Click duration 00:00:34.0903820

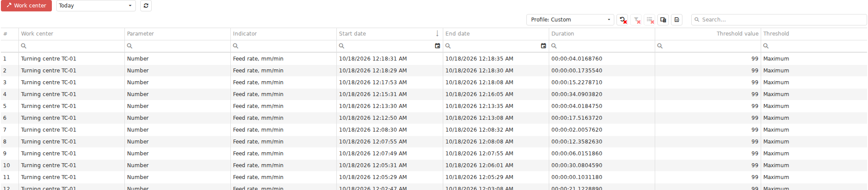577,94
